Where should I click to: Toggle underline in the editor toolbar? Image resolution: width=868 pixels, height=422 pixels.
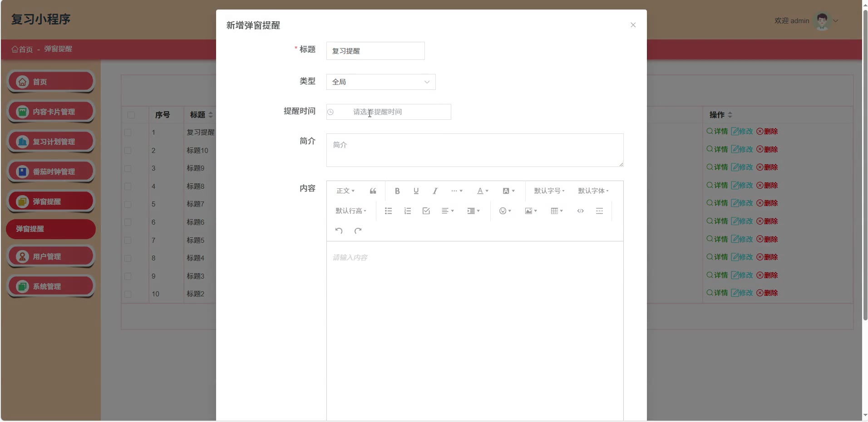(x=416, y=191)
